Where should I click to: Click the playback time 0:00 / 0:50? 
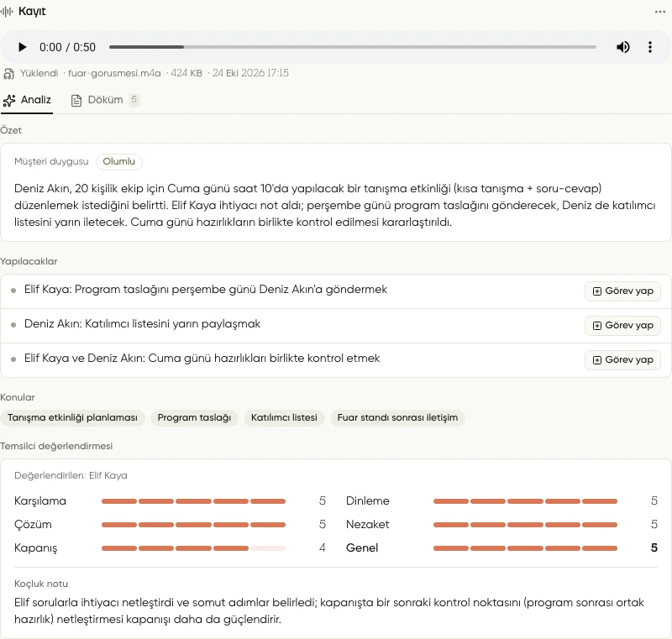point(67,47)
